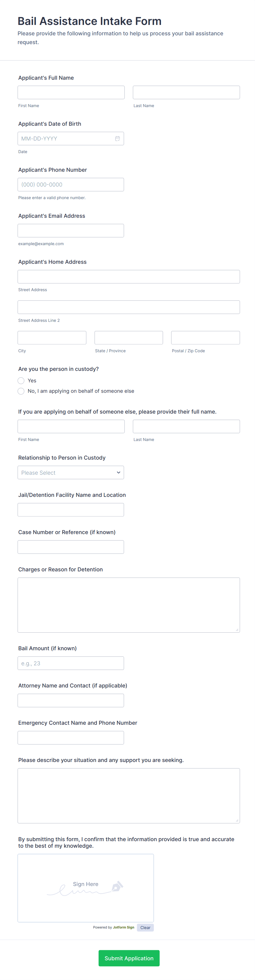Select No, applying on behalf of someone else

(21, 391)
